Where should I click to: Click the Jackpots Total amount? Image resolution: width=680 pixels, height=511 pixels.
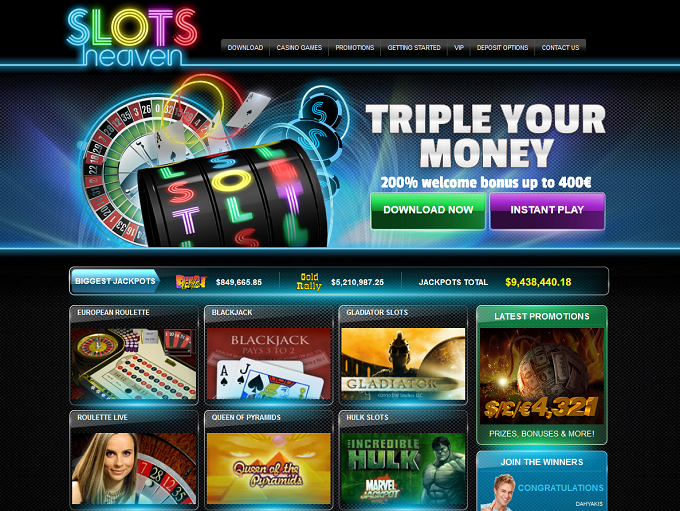pyautogui.click(x=538, y=282)
